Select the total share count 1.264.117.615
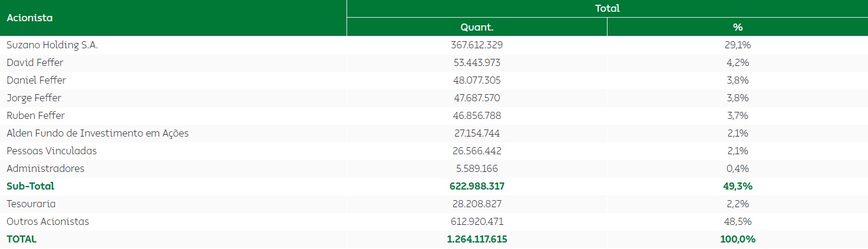Image resolution: width=868 pixels, height=249 pixels. click(477, 239)
